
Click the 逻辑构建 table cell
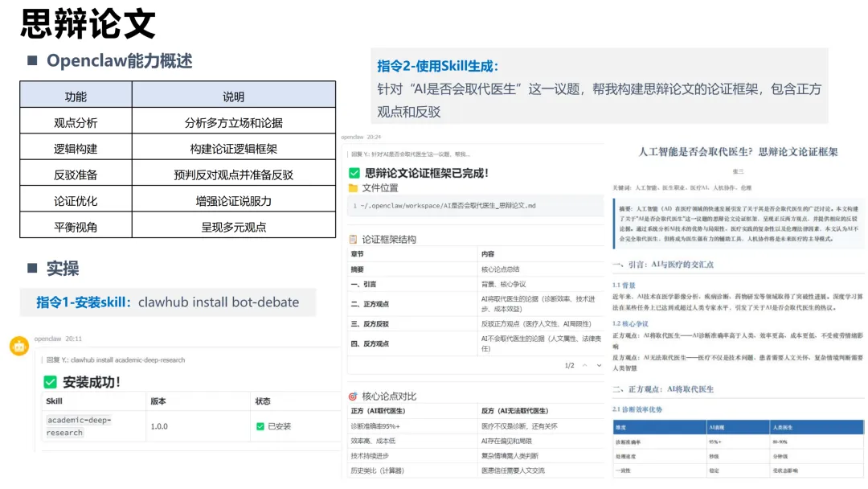tap(76, 149)
